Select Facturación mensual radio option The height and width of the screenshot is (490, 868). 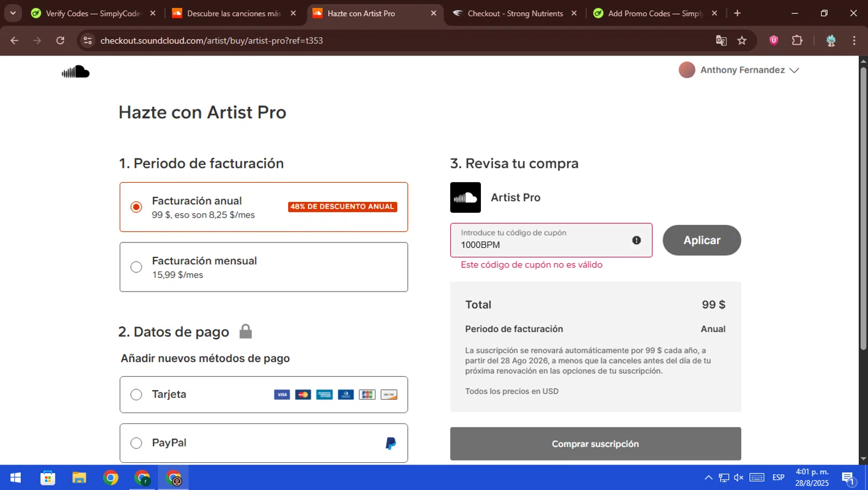click(136, 267)
